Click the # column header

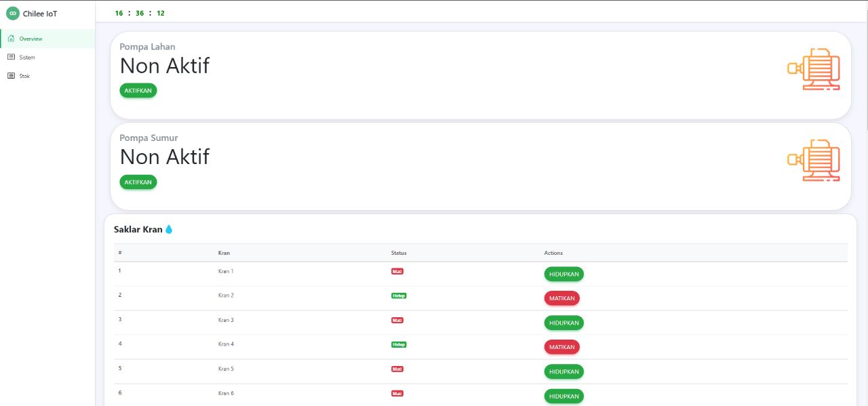pyautogui.click(x=120, y=253)
